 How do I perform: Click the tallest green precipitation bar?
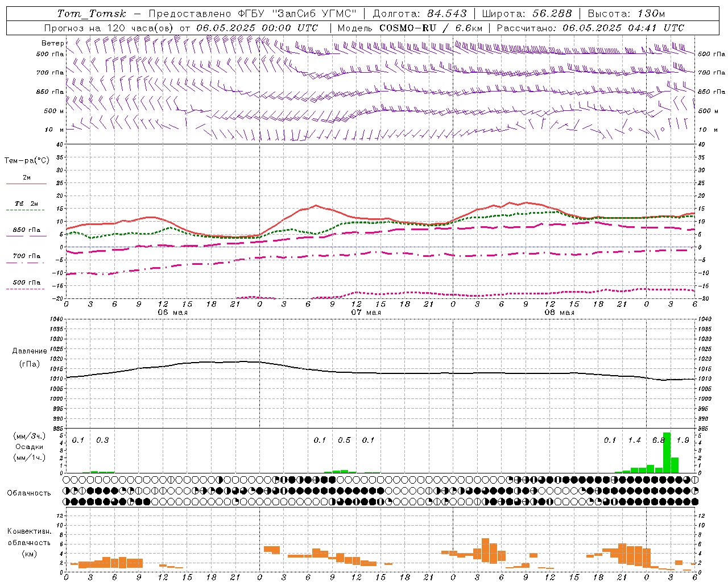coord(667,453)
